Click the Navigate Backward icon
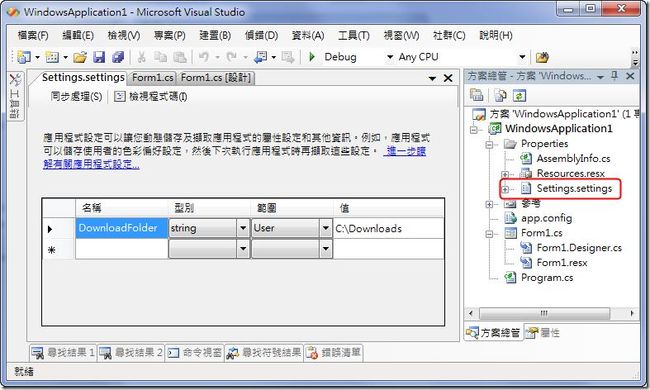 (260, 57)
